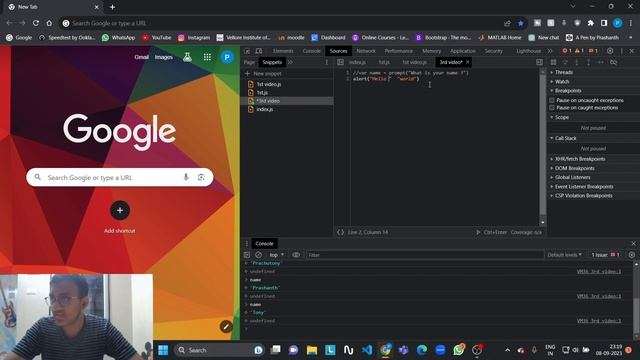
Task: Click the DevTools inspect element picker icon
Action: [247, 51]
